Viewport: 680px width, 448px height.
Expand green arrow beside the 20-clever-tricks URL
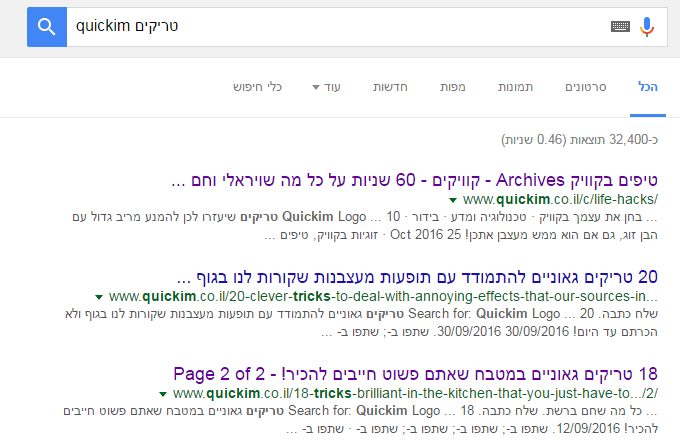(x=98, y=297)
